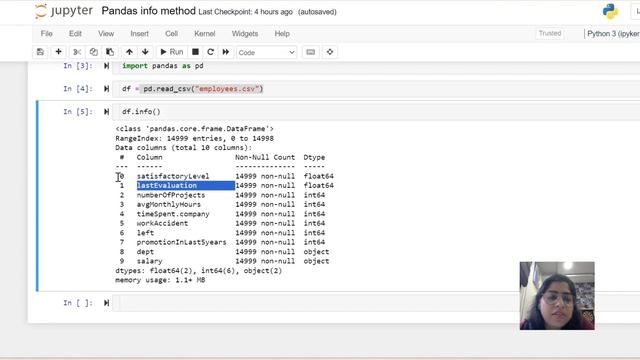The width and height of the screenshot is (640, 360).
Task: Click into the df.info() code cell
Action: (x=376, y=111)
